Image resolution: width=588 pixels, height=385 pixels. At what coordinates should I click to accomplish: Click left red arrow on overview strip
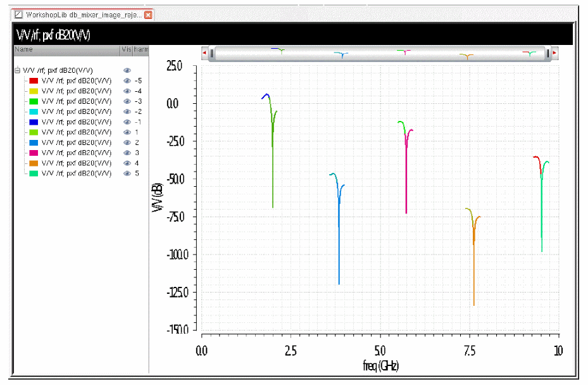(204, 54)
